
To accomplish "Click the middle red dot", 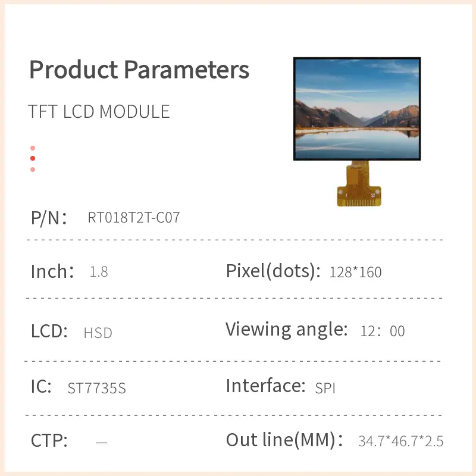I will point(33,158).
